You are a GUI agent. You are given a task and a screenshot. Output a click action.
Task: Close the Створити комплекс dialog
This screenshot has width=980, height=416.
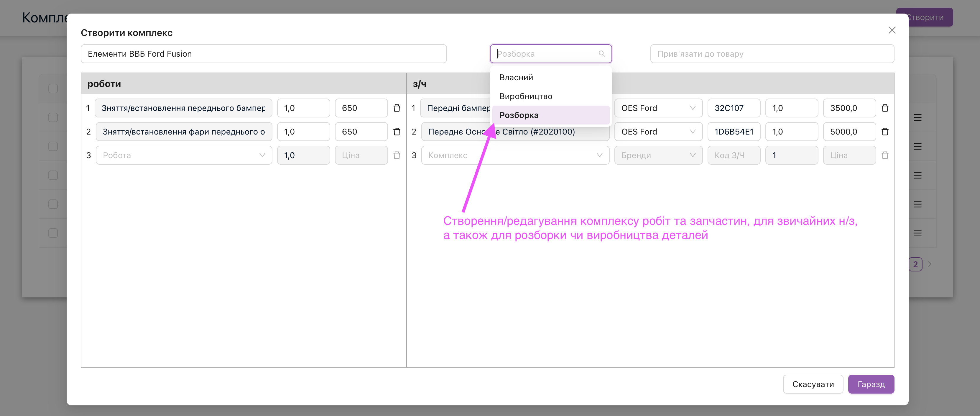pyautogui.click(x=892, y=30)
